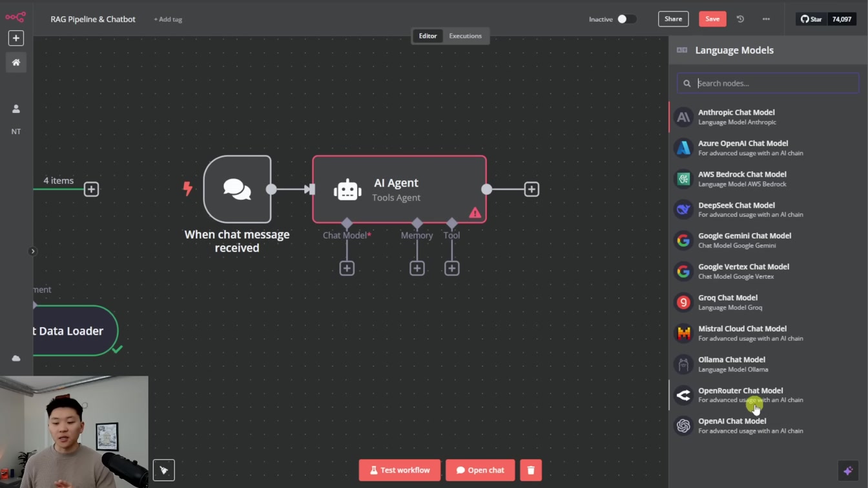
Task: Switch to the Editor tab
Action: (x=428, y=36)
